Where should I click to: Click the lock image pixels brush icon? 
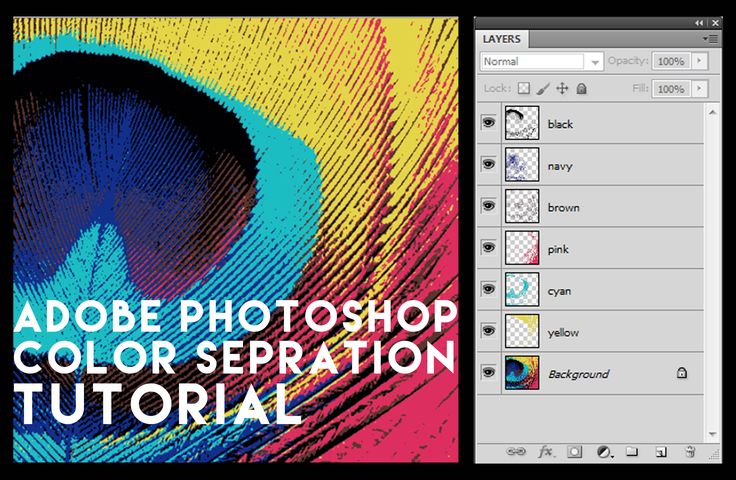click(543, 88)
